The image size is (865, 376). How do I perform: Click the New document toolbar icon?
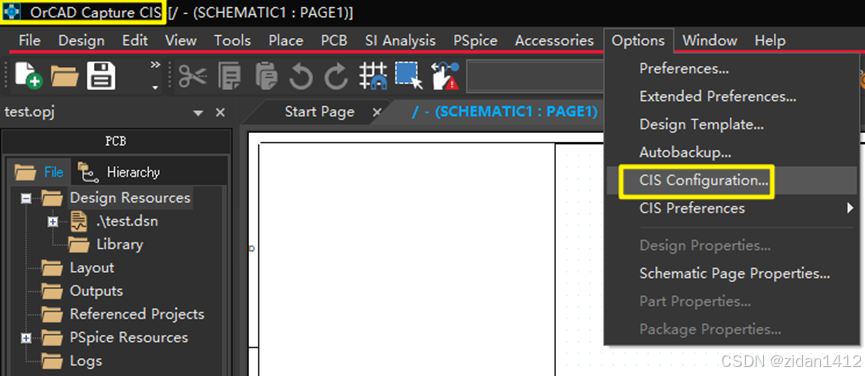[x=28, y=75]
